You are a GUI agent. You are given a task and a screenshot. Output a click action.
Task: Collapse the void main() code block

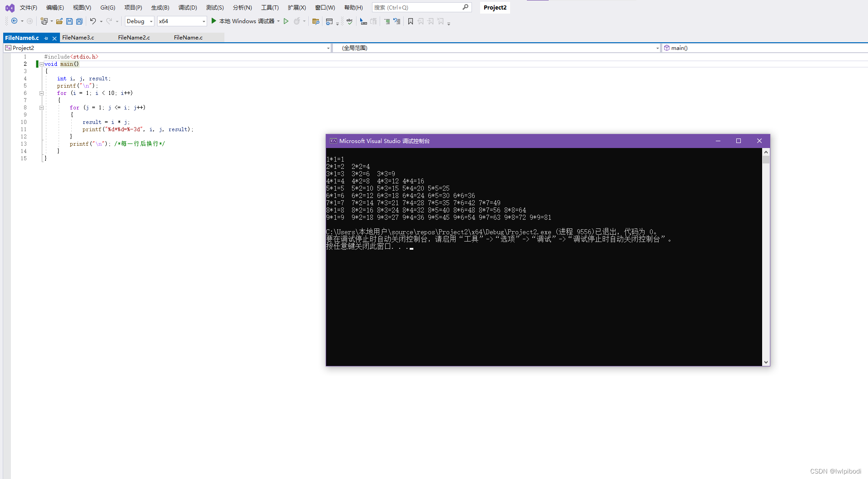(41, 64)
